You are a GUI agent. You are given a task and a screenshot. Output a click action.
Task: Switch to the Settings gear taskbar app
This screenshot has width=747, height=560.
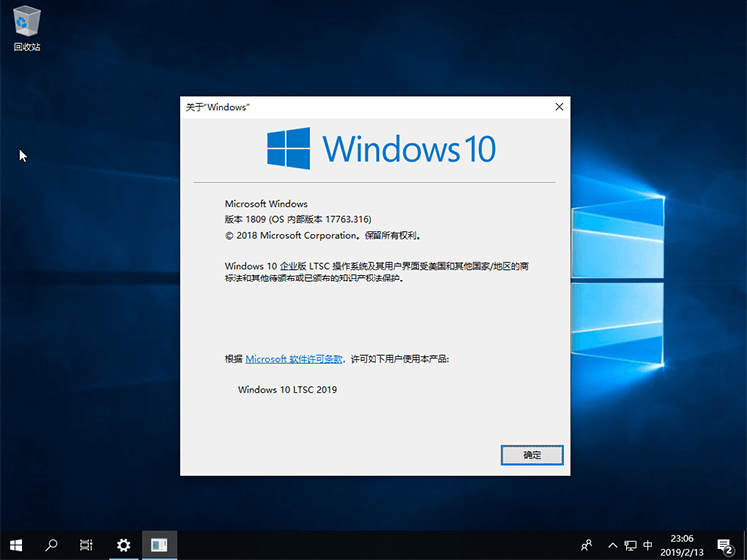coord(123,545)
